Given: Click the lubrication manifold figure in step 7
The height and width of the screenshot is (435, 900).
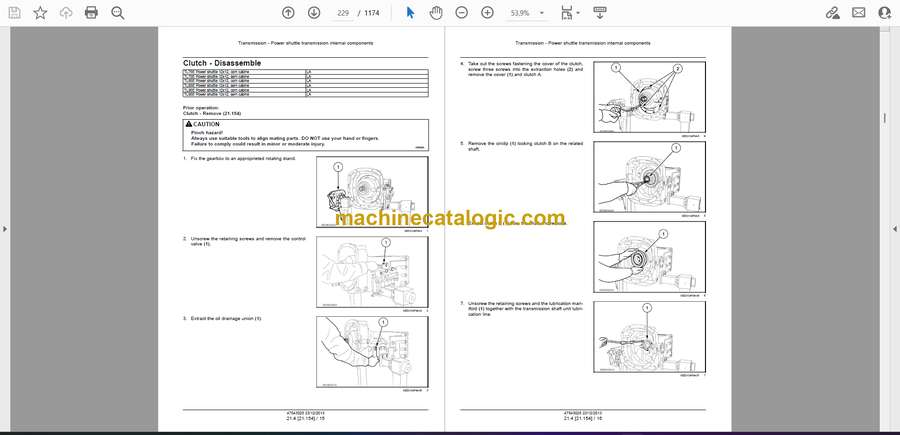Looking at the screenshot, I should pyautogui.click(x=649, y=337).
